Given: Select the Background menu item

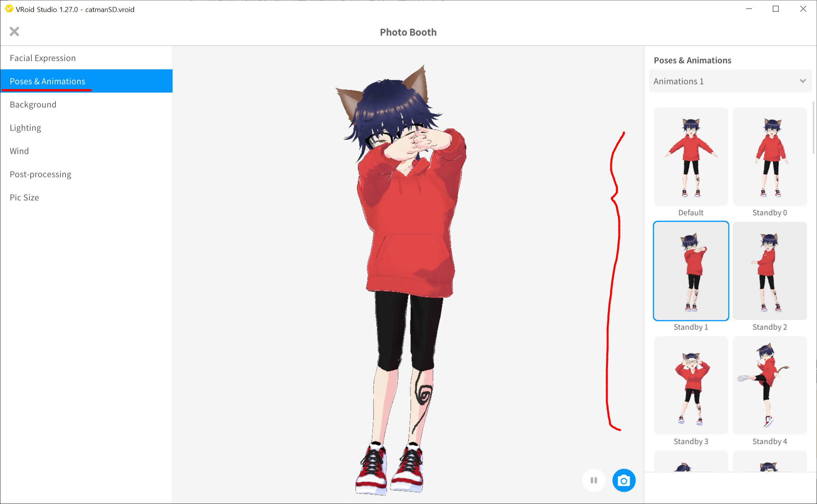Looking at the screenshot, I should [33, 105].
